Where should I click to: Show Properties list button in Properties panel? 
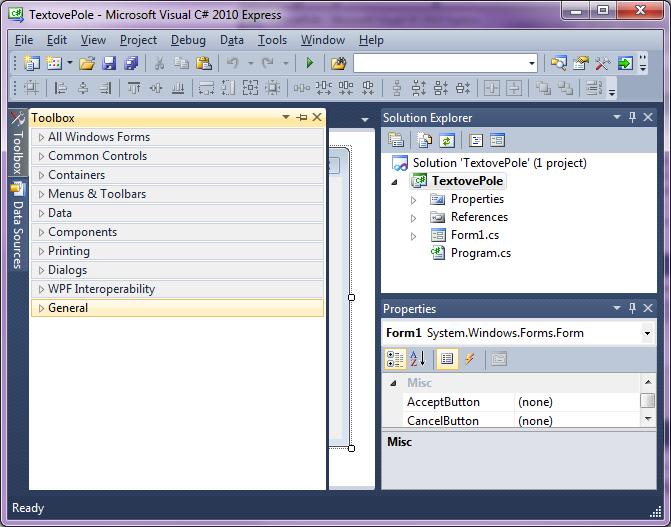pyautogui.click(x=447, y=359)
